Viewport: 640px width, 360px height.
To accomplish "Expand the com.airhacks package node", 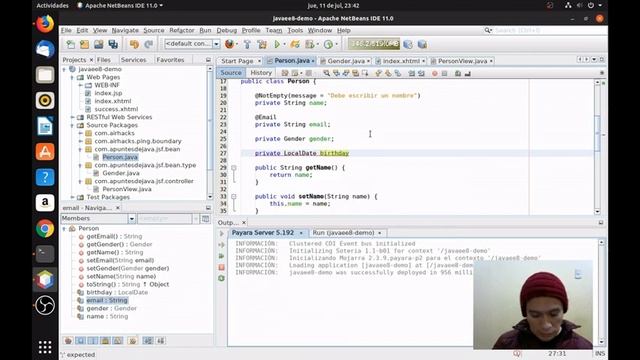I will [x=80, y=133].
